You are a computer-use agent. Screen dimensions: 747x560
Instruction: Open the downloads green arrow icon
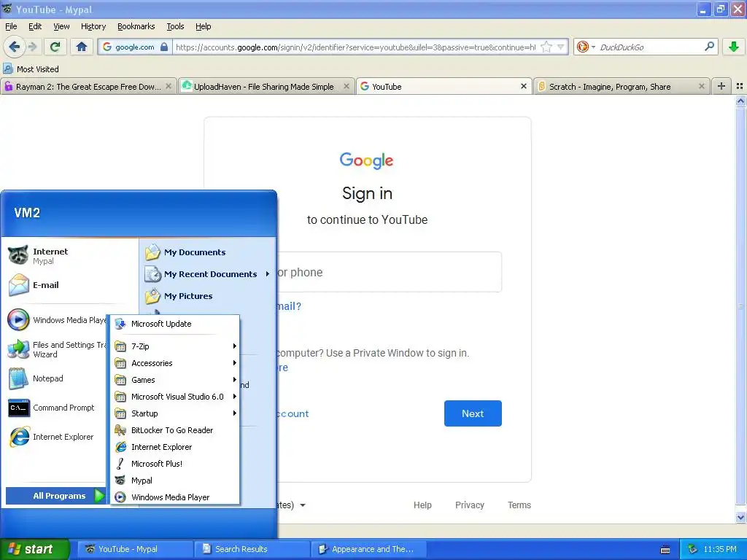(x=734, y=47)
